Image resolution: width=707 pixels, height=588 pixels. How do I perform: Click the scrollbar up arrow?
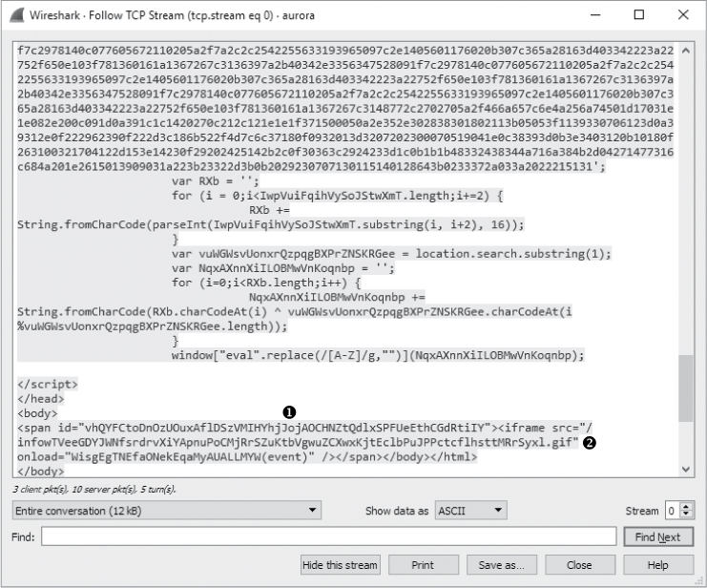click(x=686, y=51)
